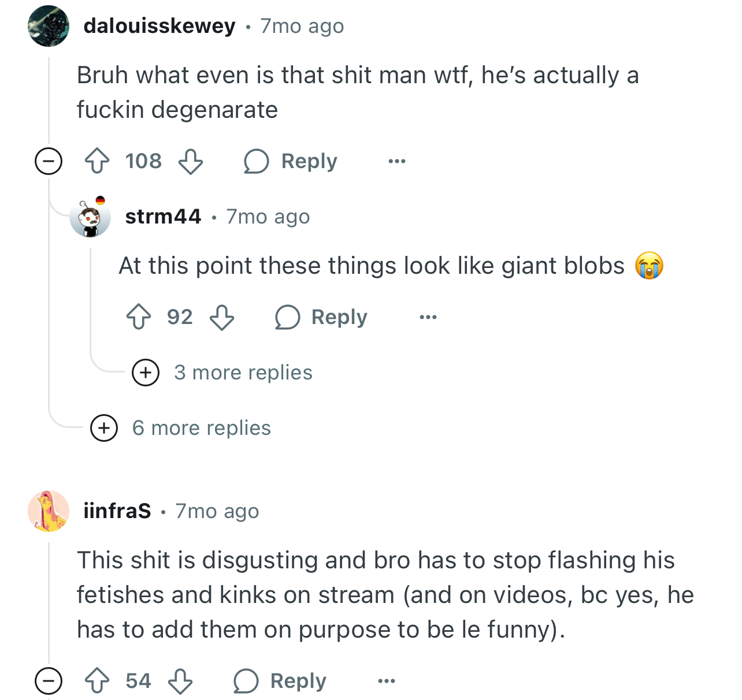742x700 pixels.
Task: Downvote iinfraS's comment
Action: (x=180, y=681)
